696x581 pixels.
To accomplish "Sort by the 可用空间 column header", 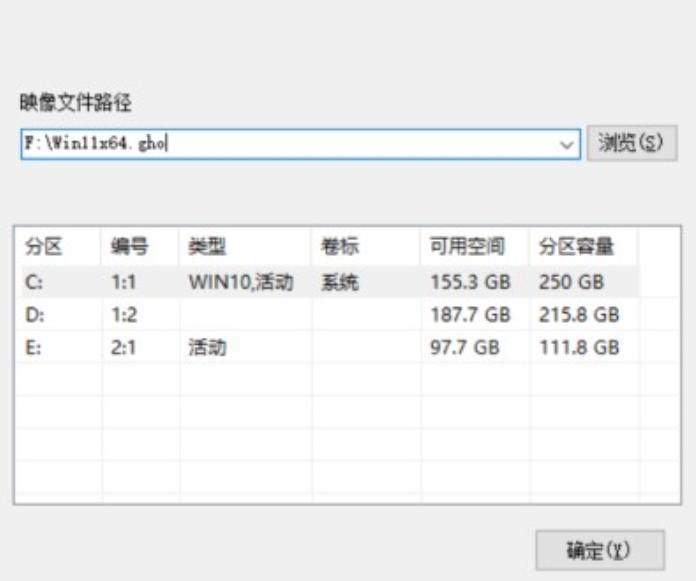I will [467, 247].
